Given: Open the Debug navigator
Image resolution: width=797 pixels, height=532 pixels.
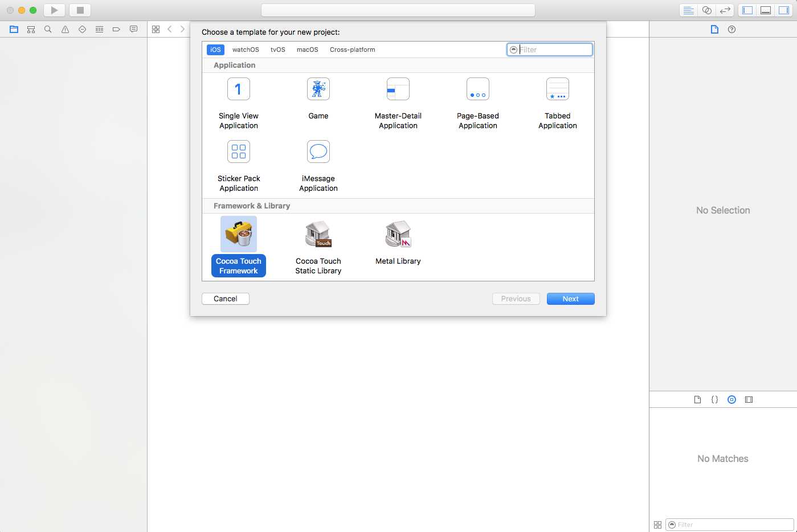Looking at the screenshot, I should [x=99, y=29].
